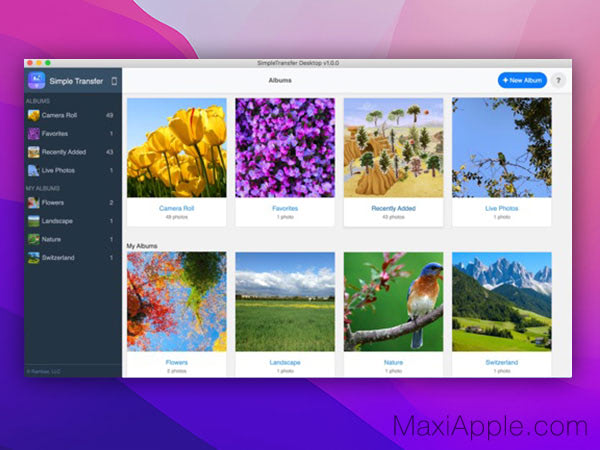Click the Landscape card title link
This screenshot has width=600, height=450.
(285, 362)
